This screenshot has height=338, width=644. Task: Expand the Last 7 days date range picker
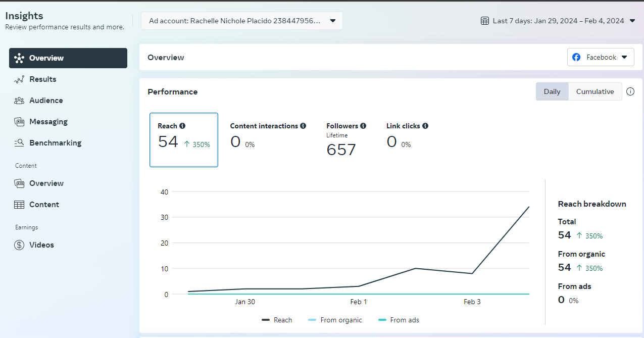tap(558, 21)
